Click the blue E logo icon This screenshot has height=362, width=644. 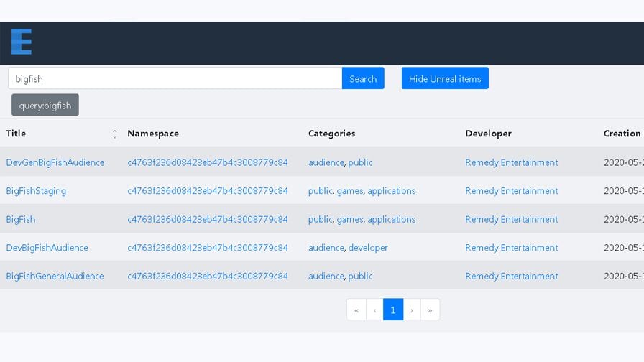click(x=22, y=42)
